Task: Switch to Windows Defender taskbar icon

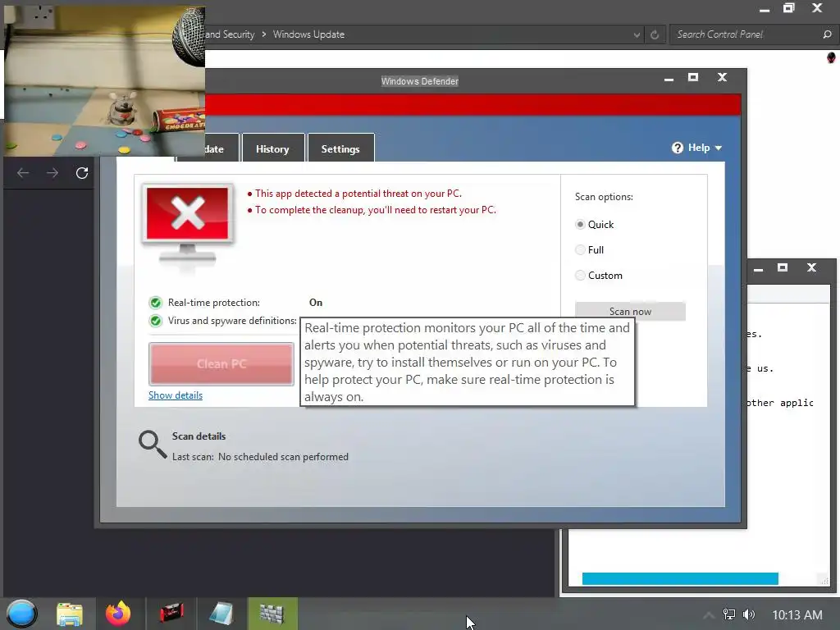Action: click(x=272, y=614)
